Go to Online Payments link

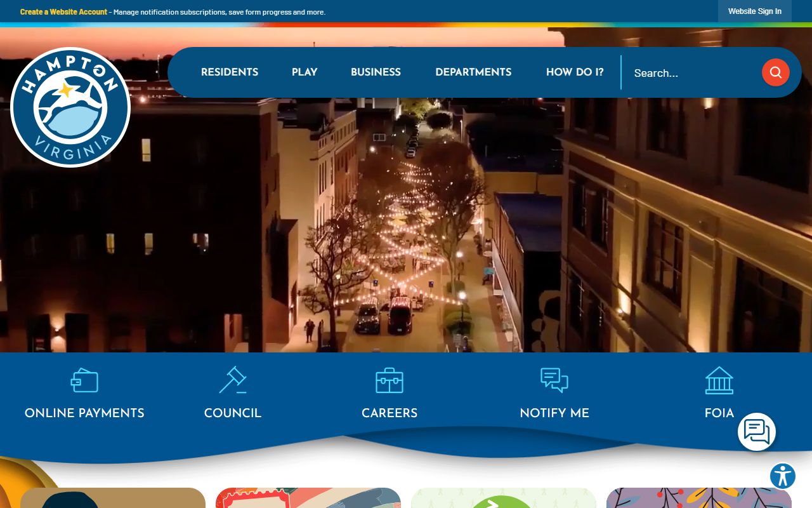pos(84,413)
